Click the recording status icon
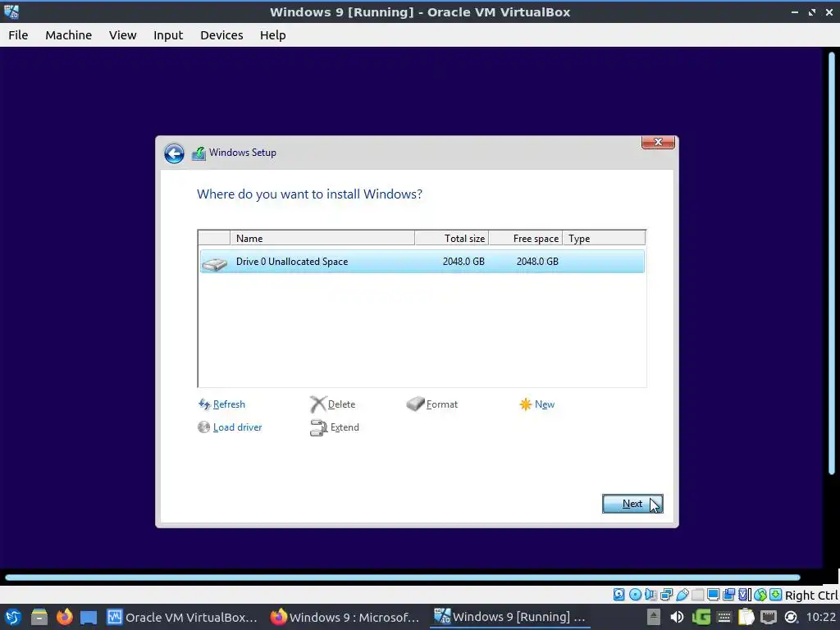 pos(728,595)
